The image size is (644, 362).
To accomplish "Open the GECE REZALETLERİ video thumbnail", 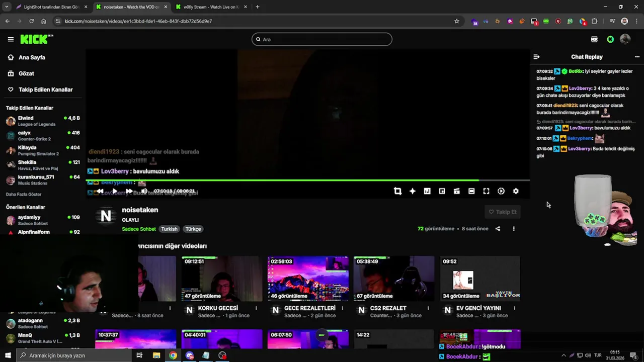I will 308,278.
